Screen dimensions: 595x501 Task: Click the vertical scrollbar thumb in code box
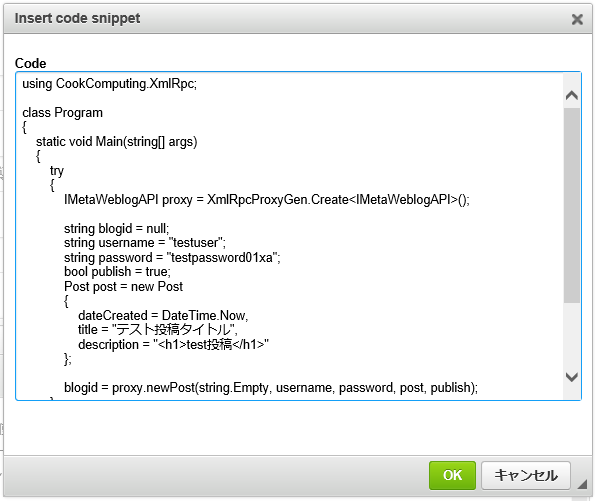point(571,205)
